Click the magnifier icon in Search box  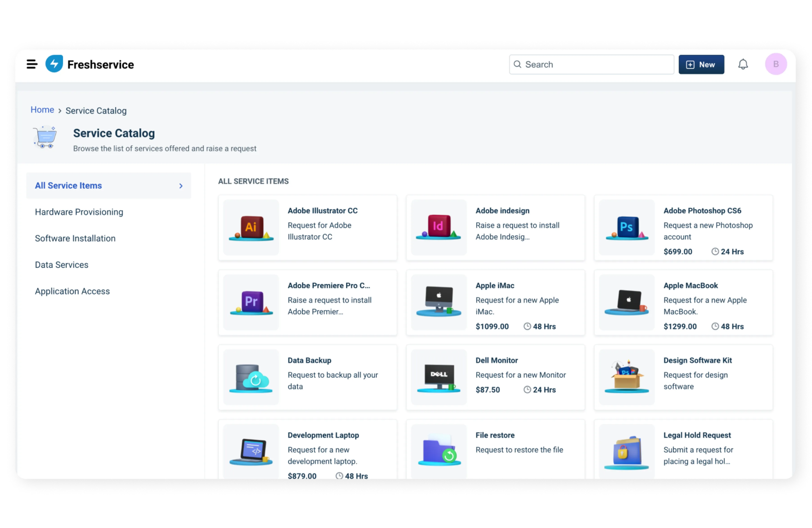(517, 64)
